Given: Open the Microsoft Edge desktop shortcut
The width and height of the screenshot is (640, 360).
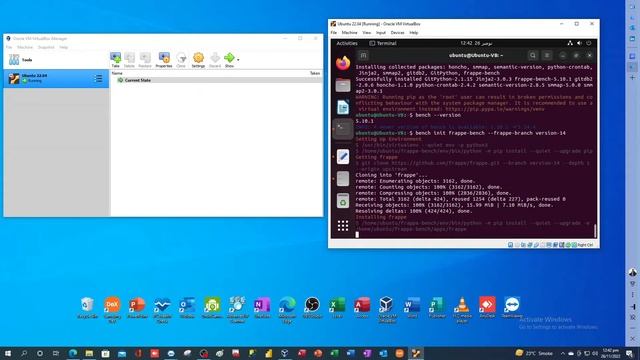Looking at the screenshot, I should (x=287, y=310).
